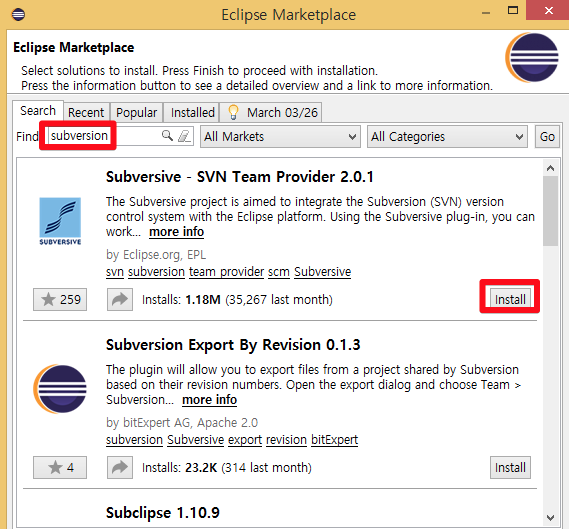
Task: Click the Subversive logo thumbnail
Action: click(60, 221)
